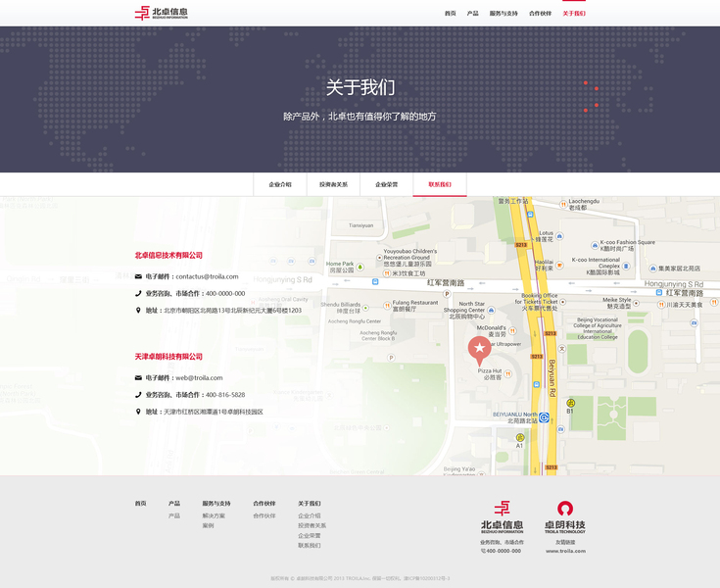
Task: Click the footer 北卓信息 logo
Action: tap(502, 516)
